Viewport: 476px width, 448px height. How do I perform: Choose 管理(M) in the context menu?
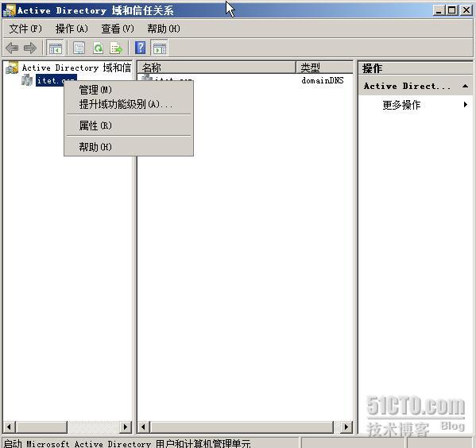pyautogui.click(x=129, y=90)
